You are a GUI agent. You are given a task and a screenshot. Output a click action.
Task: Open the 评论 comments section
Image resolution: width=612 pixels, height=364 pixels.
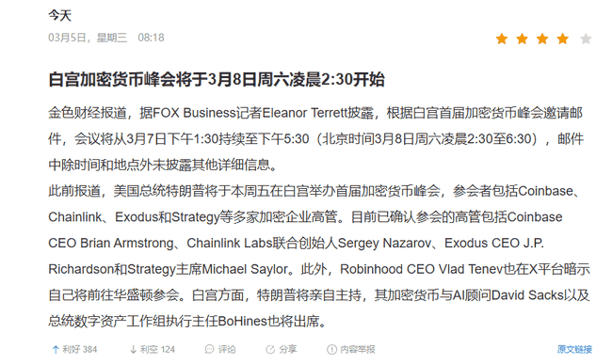[220, 350]
